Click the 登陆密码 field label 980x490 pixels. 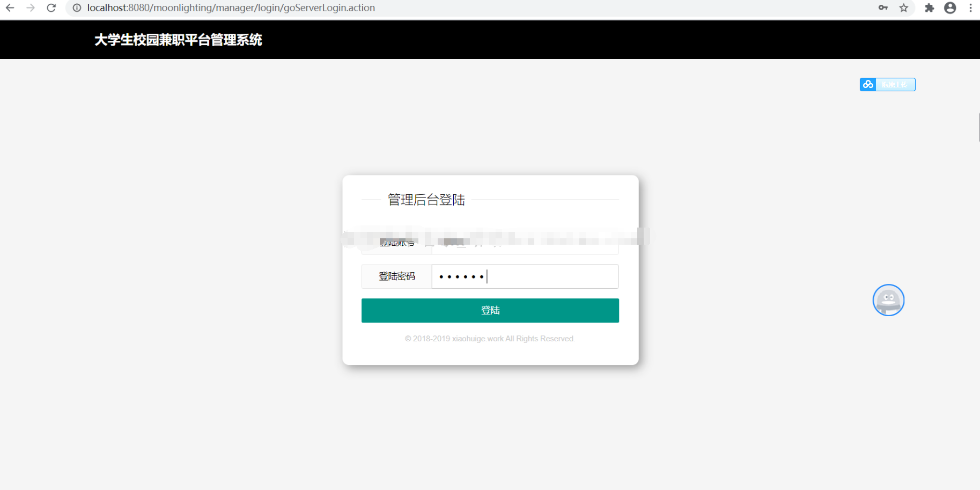[x=397, y=276]
